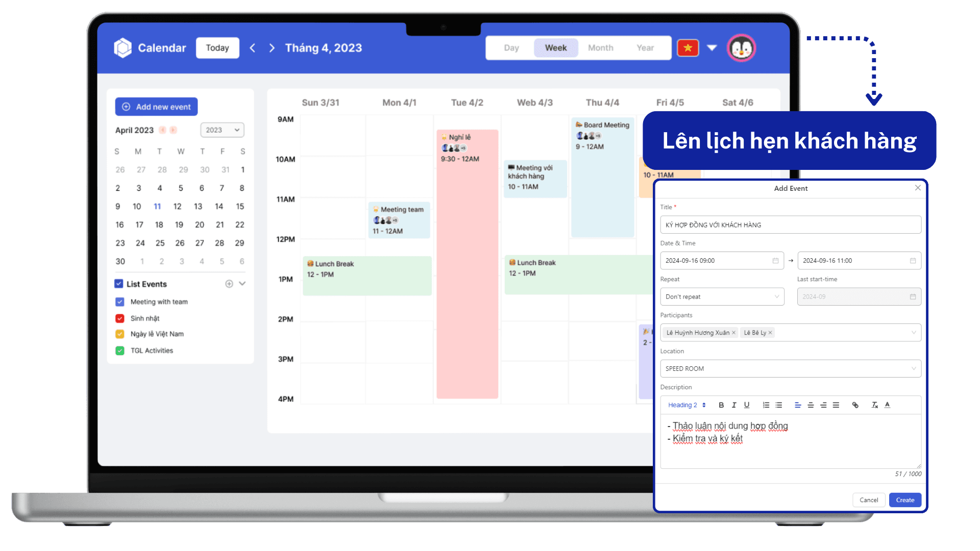This screenshot has width=980, height=551.
Task: Click the text alignment left icon
Action: click(x=798, y=405)
